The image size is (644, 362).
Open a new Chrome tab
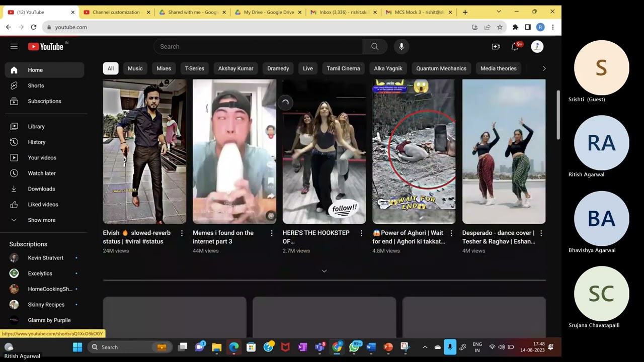[465, 12]
